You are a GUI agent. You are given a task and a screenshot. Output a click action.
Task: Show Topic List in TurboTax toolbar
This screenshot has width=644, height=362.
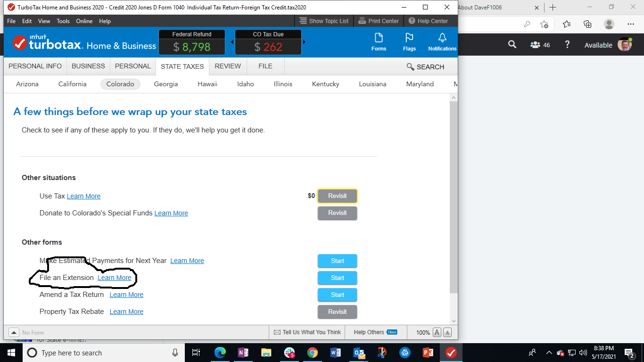(x=324, y=21)
